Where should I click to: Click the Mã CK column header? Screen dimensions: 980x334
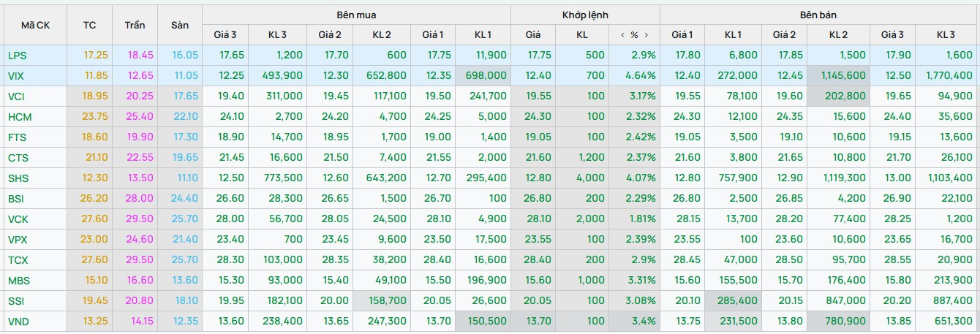pos(34,25)
